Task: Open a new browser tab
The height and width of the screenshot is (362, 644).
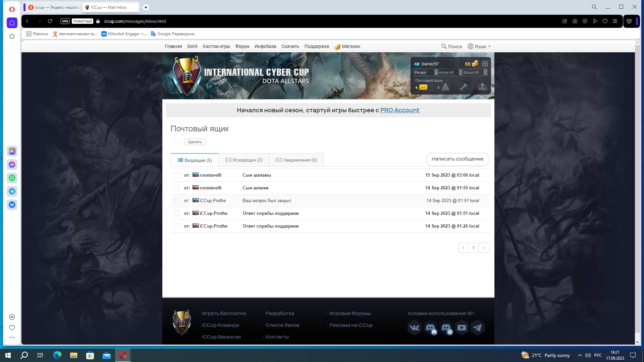Action: [x=146, y=7]
